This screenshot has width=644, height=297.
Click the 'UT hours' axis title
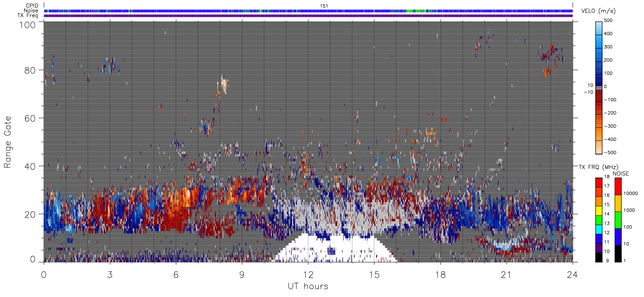308,286
